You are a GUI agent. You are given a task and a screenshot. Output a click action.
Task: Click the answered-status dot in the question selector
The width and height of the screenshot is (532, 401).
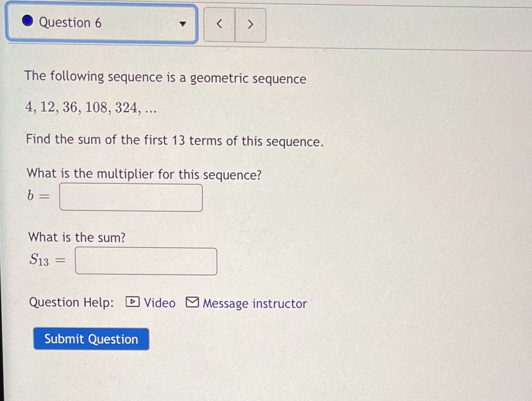28,22
